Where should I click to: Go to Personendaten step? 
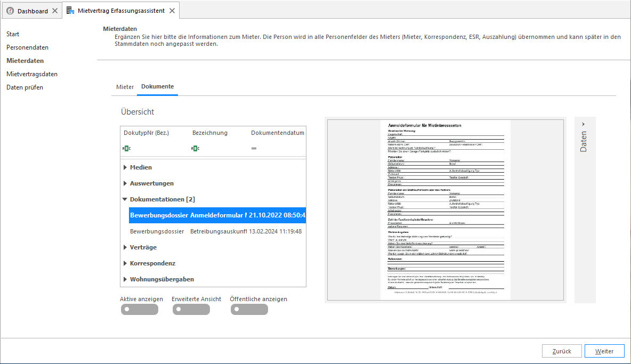point(27,47)
